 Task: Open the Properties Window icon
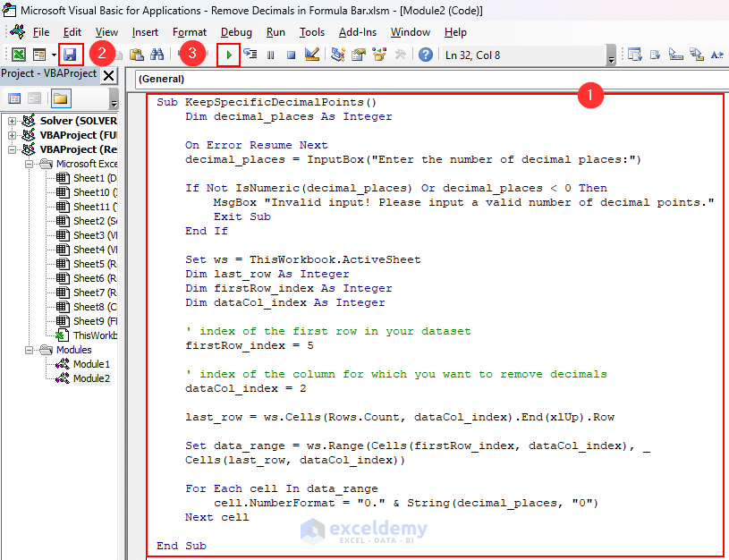(359, 55)
